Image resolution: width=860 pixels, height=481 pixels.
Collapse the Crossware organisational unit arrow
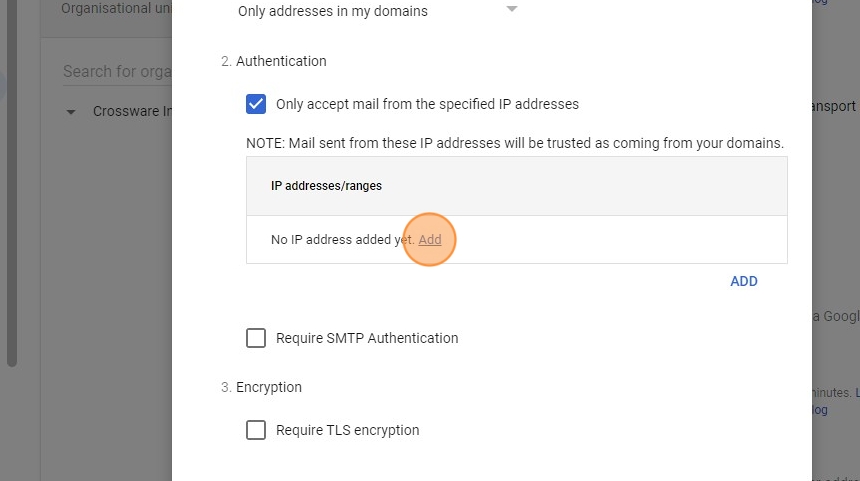[x=70, y=112]
